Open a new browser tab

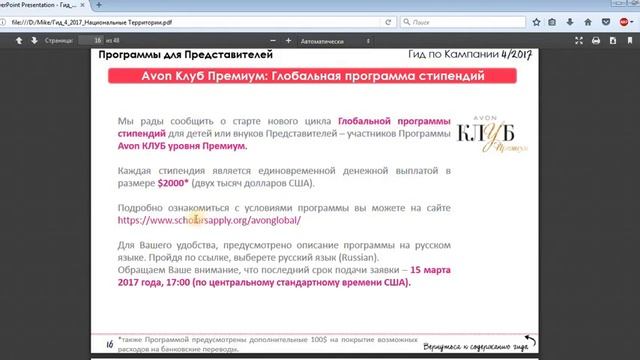99,5
